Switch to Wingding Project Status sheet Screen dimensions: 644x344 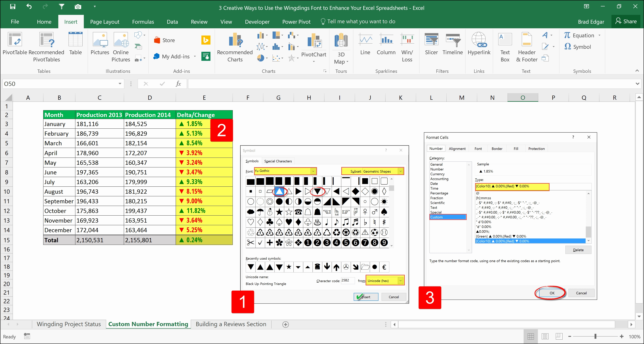[x=69, y=324]
